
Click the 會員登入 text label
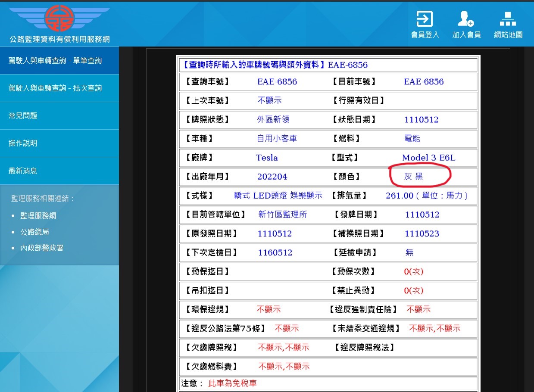coord(425,35)
